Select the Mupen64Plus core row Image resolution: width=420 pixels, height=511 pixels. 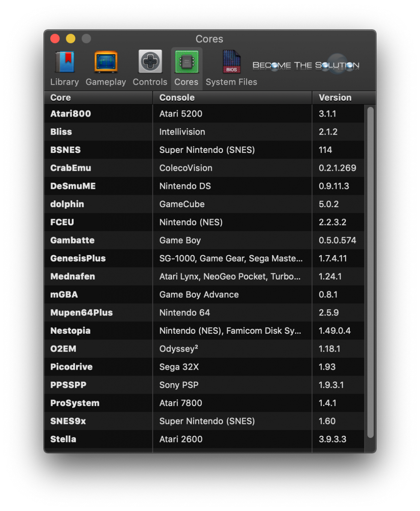pos(204,313)
